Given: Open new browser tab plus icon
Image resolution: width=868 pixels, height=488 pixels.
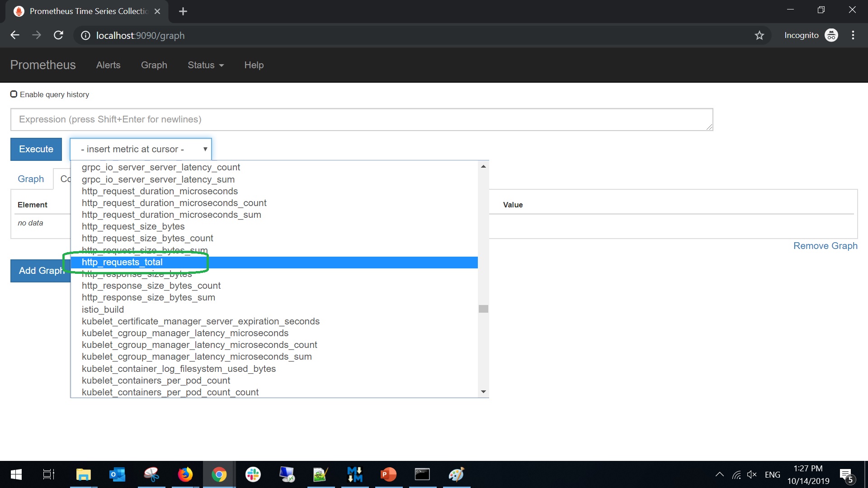Looking at the screenshot, I should click(x=183, y=11).
